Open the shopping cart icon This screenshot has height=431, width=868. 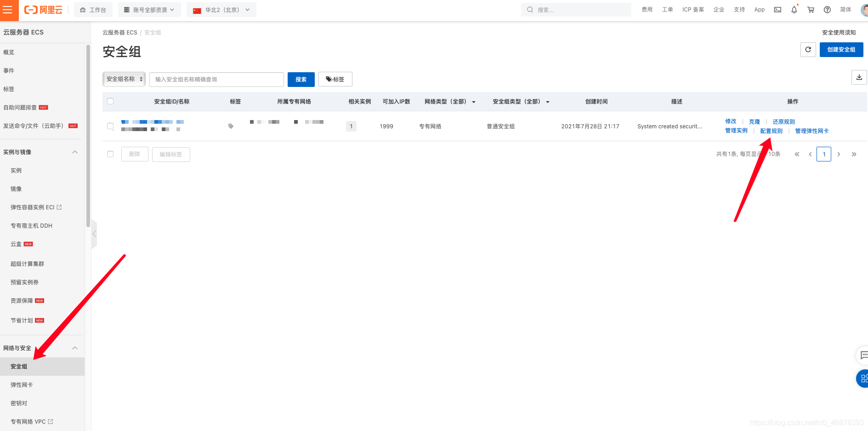pyautogui.click(x=811, y=9)
